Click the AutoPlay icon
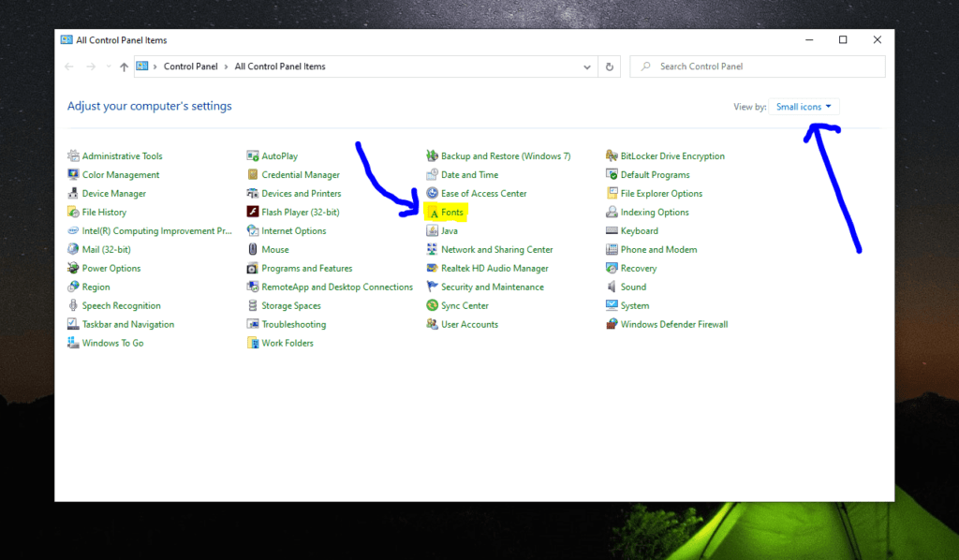 (253, 155)
